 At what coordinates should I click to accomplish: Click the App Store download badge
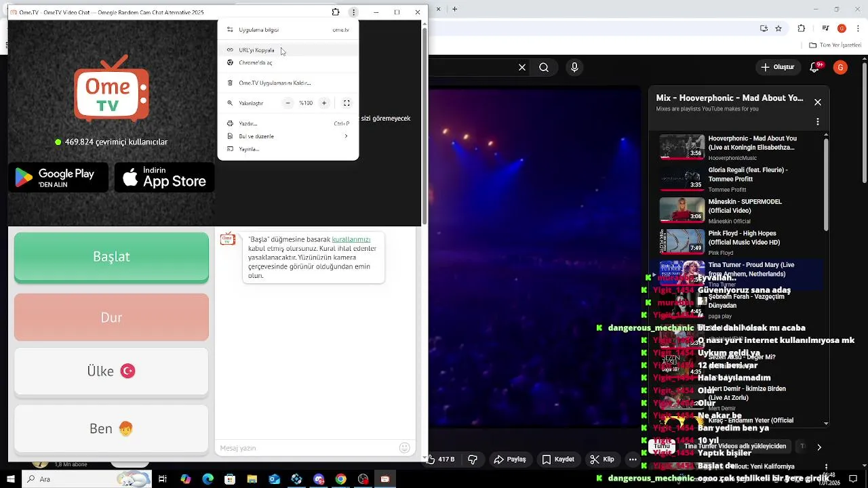(165, 178)
